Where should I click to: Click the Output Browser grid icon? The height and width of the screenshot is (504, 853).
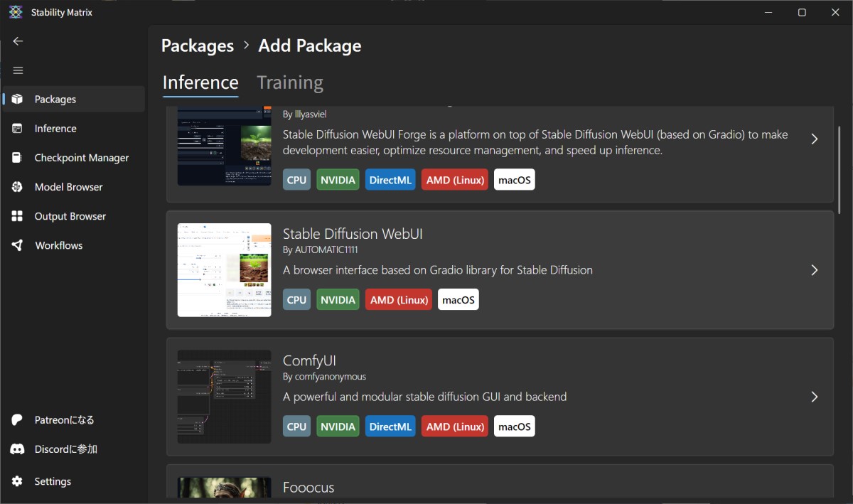point(18,216)
